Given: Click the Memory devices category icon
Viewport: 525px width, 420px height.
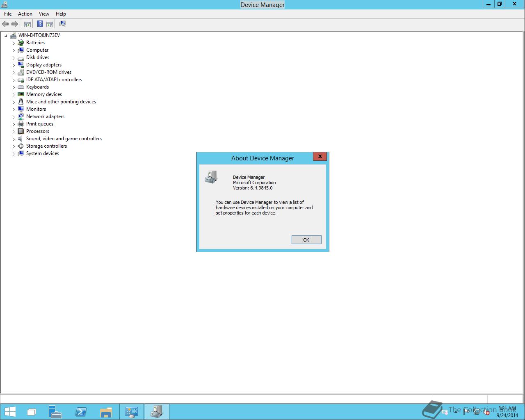Looking at the screenshot, I should click(x=21, y=94).
